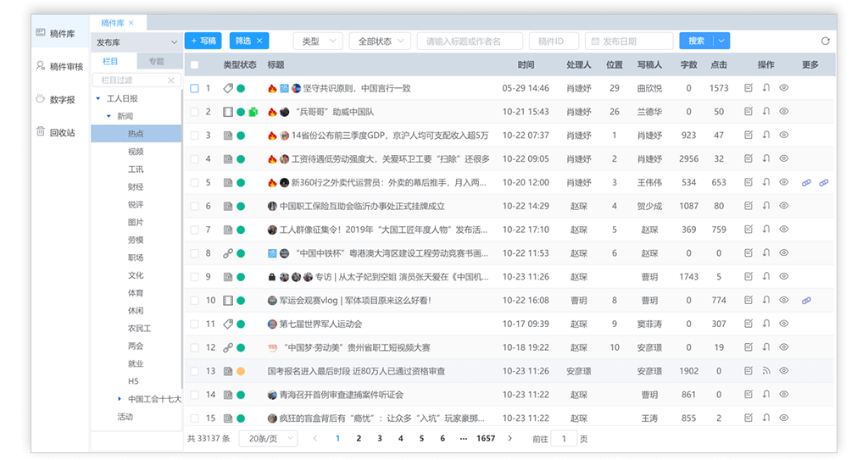Viewport: 868px width, 460px height.
Task: Check the checkbox for row 7
Action: [x=194, y=230]
